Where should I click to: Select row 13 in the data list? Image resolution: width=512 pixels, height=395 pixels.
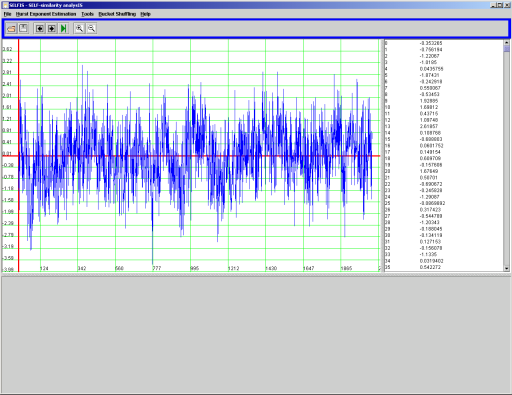click(444, 126)
